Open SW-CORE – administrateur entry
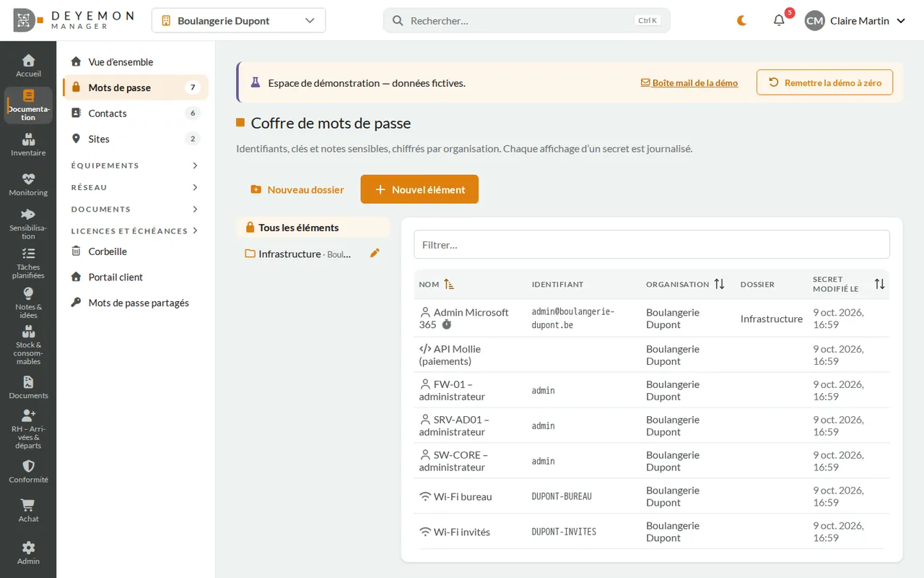This screenshot has height=578, width=924. [453, 461]
